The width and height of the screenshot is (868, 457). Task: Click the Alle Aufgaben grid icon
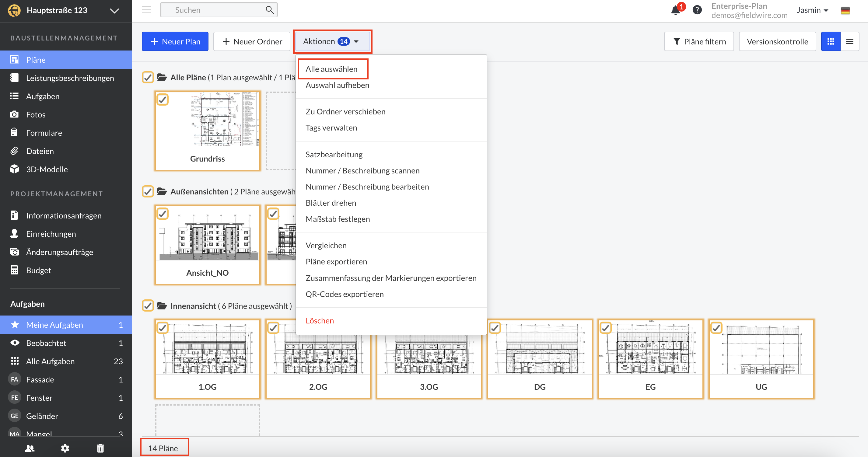click(x=15, y=361)
